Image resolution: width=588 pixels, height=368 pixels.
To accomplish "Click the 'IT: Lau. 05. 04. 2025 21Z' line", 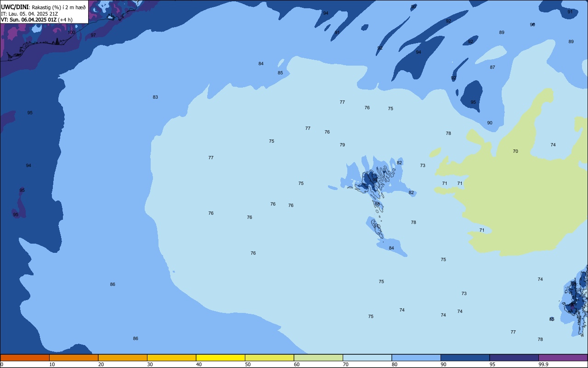I will click(x=29, y=14).
